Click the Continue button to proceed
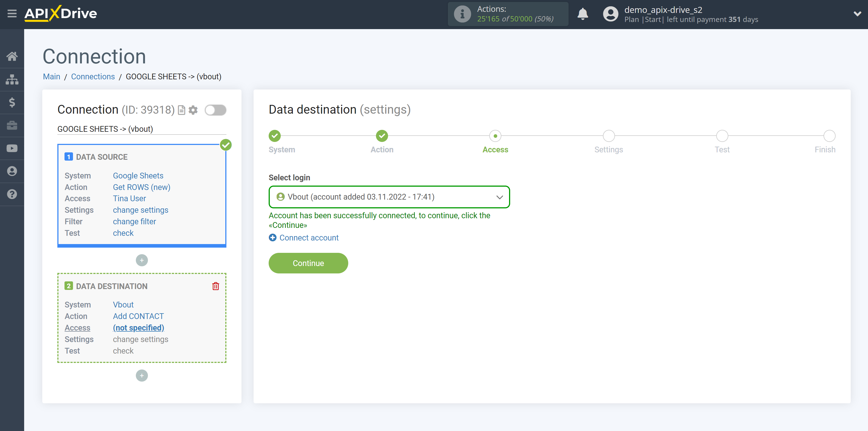The image size is (868, 431). [308, 263]
